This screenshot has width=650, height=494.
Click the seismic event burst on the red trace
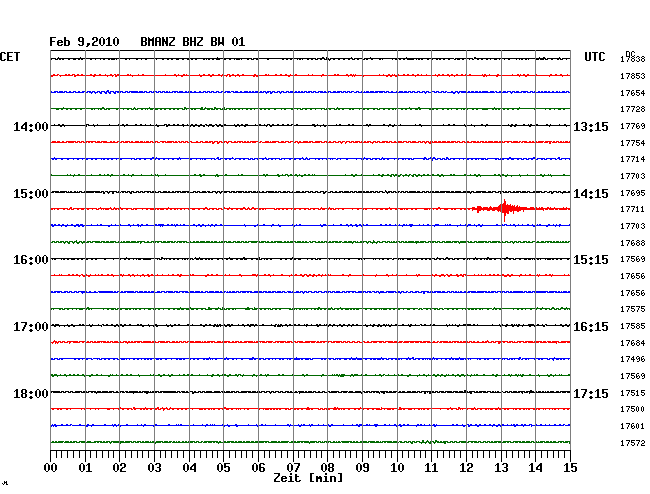(x=504, y=209)
